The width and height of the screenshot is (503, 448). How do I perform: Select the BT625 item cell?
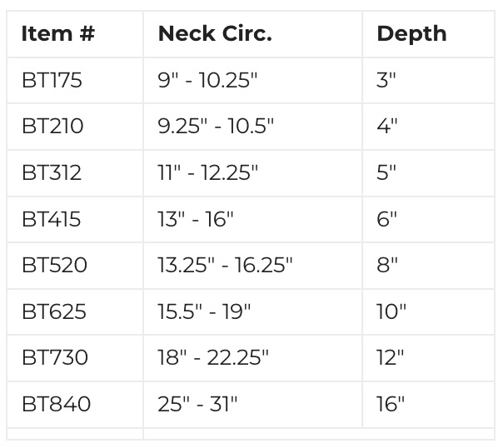(54, 312)
